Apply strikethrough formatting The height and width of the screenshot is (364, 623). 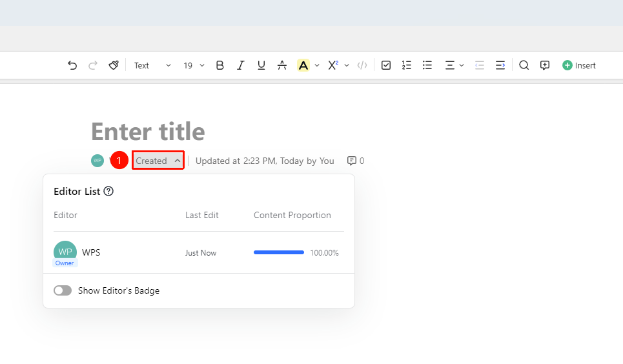click(x=282, y=65)
